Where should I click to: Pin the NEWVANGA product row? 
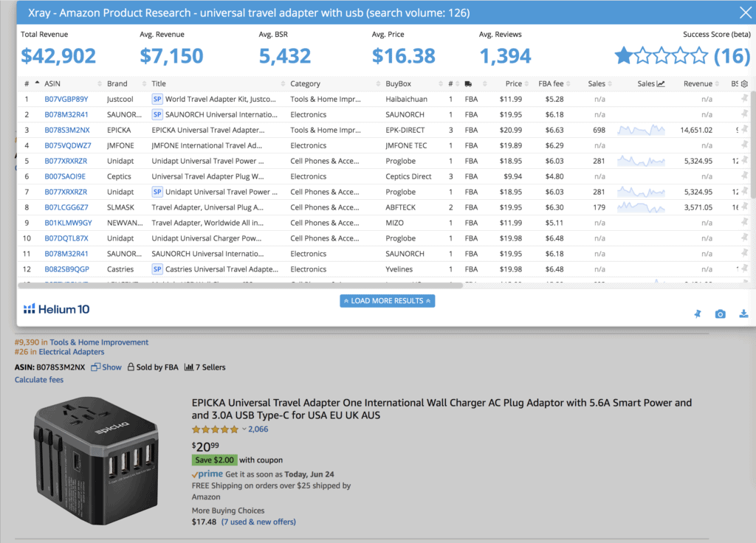pos(744,222)
